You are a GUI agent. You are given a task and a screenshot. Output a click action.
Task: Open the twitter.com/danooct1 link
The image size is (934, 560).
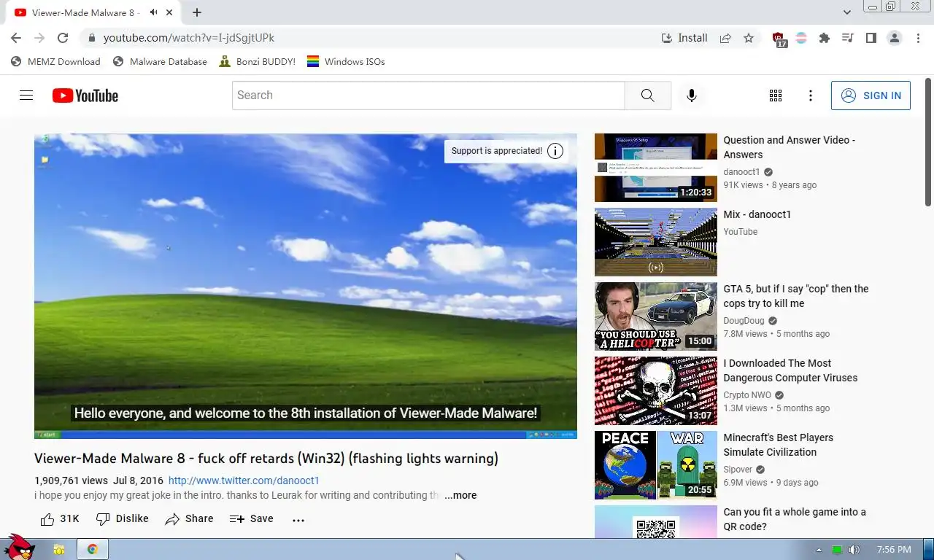pos(244,481)
